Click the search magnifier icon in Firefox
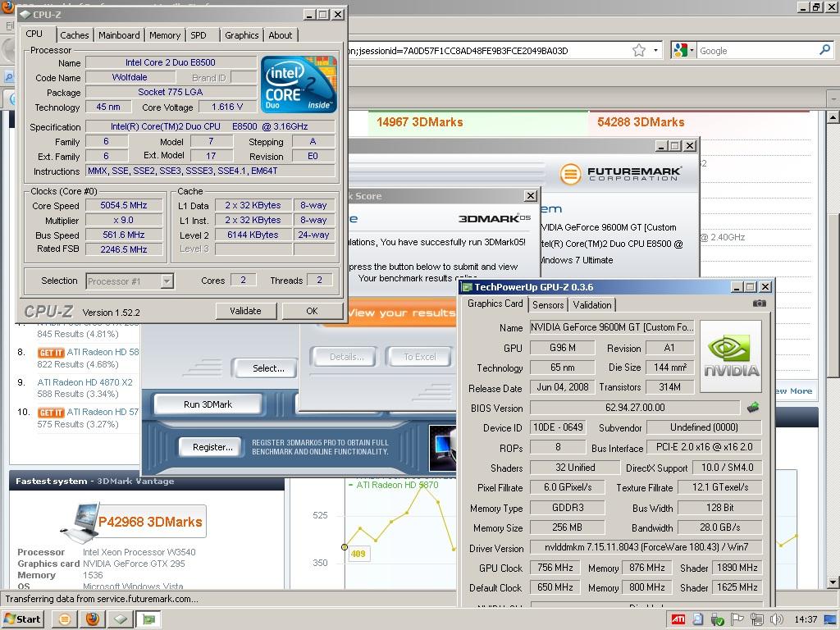This screenshot has width=840, height=630. point(825,50)
